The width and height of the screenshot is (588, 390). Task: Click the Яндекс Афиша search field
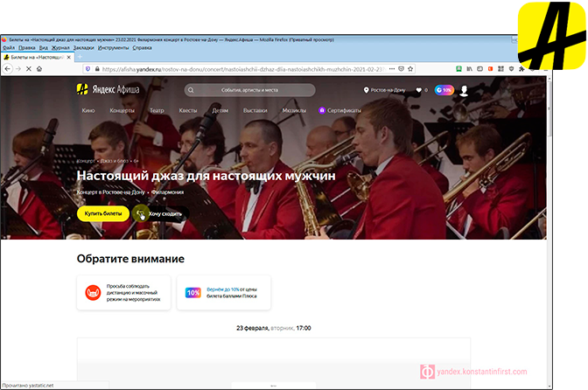click(249, 90)
